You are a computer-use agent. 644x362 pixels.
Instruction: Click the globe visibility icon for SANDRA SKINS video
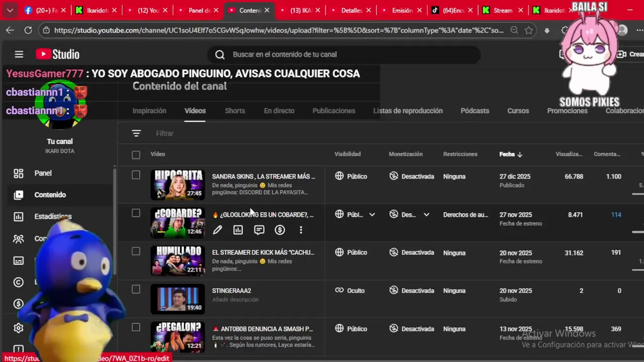point(340,176)
